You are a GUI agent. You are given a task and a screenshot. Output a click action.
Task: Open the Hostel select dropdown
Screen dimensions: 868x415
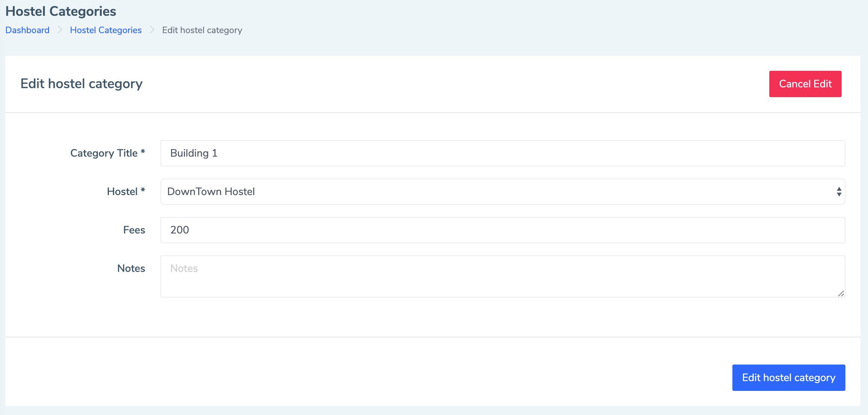497,192
